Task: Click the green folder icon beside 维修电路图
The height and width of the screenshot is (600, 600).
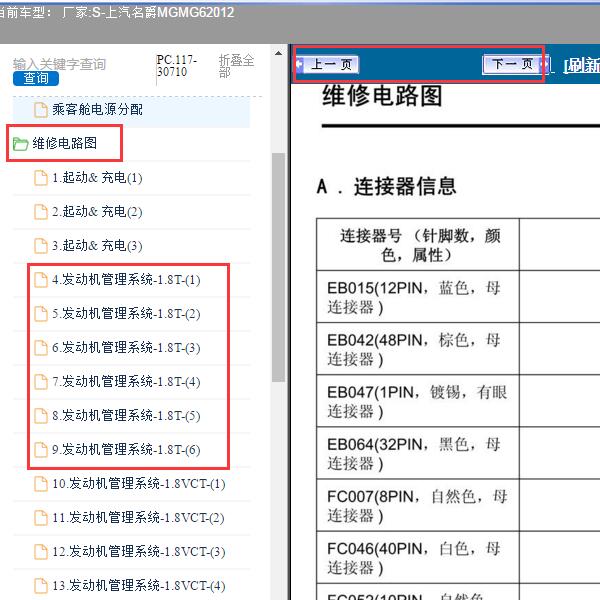Action: (20, 143)
